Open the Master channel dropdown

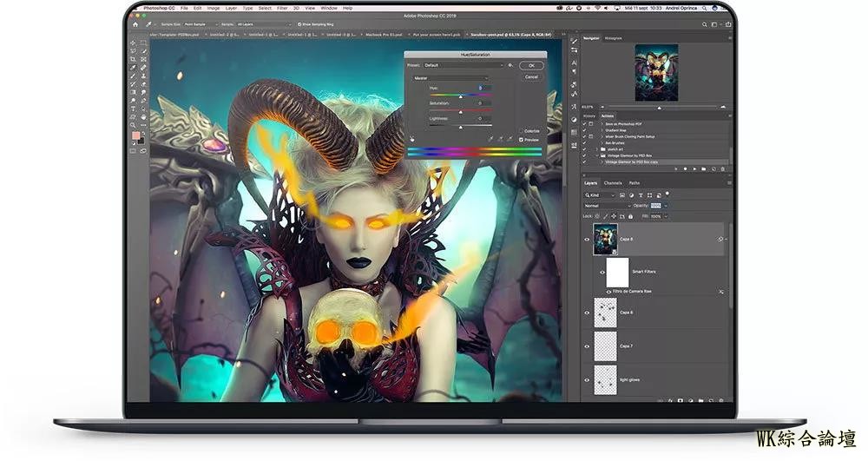point(450,78)
